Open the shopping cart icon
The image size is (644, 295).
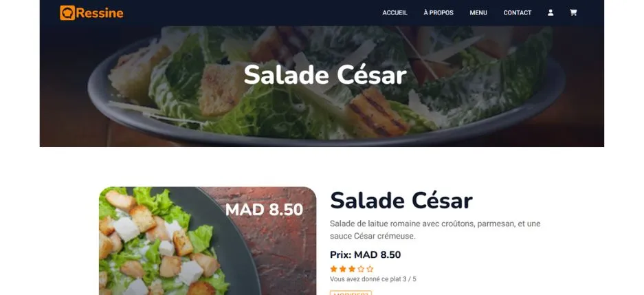573,13
